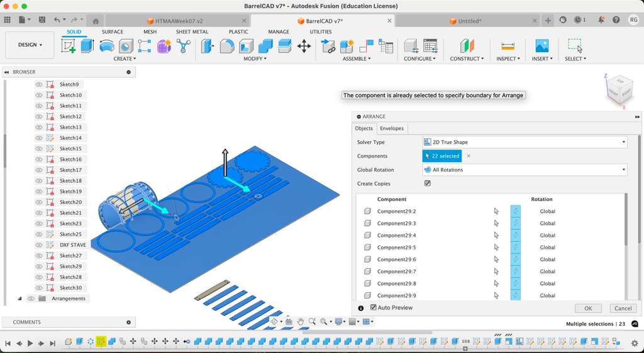Image resolution: width=644 pixels, height=353 pixels.
Task: Switch to the Envelopes tab
Action: [392, 128]
